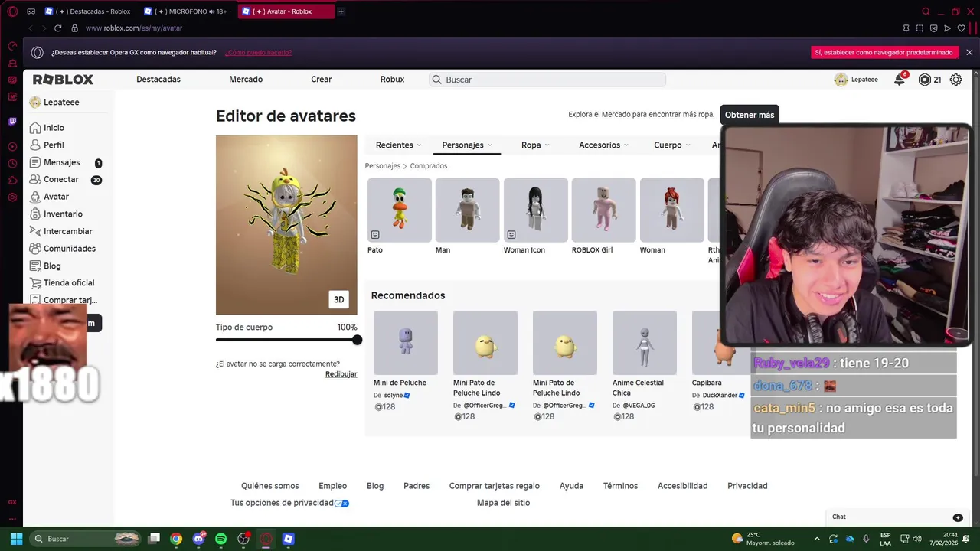This screenshot has height=551, width=980.
Task: Switch to the Destacadas - Roblox browser tab
Action: click(x=89, y=11)
